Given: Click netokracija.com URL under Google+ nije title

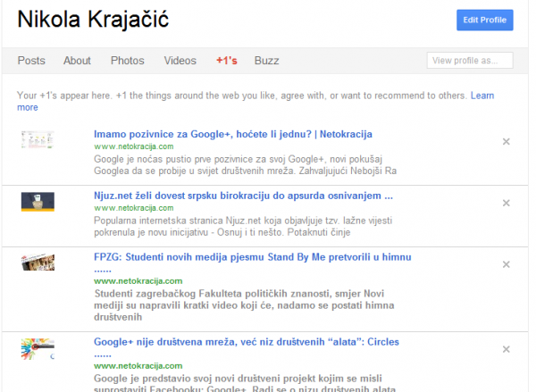Looking at the screenshot, I should (138, 366).
